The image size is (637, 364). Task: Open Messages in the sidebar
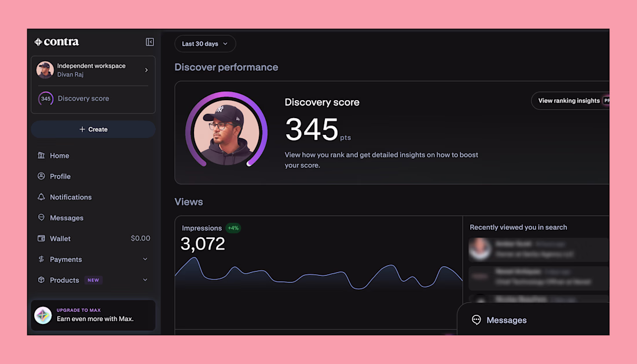point(67,218)
